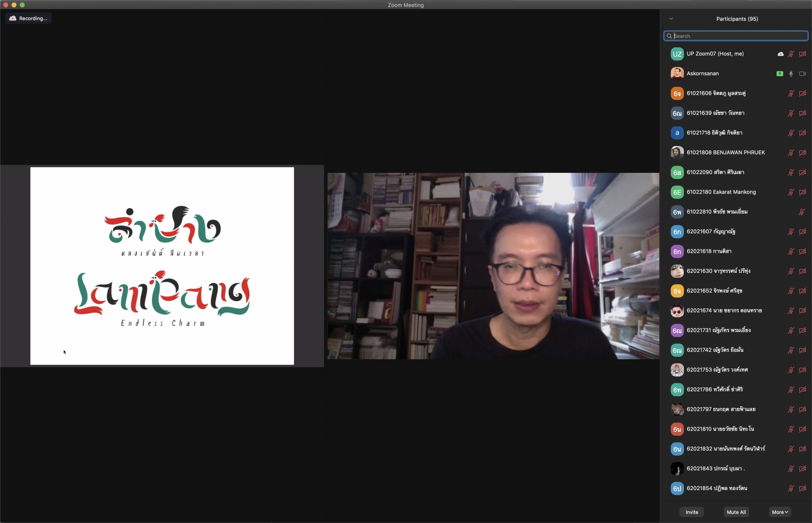This screenshot has width=812, height=523.
Task: Select the Askornsanan participant name
Action: (x=703, y=74)
